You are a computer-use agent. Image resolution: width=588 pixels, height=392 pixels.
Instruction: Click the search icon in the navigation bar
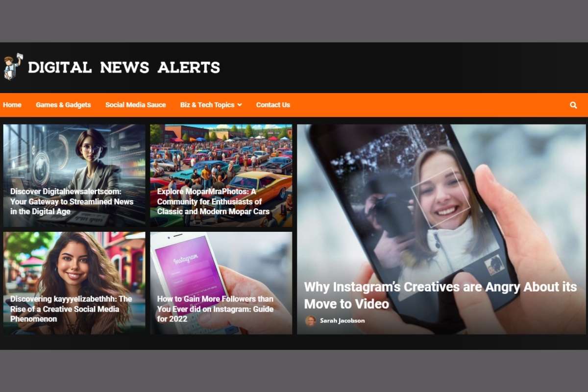click(x=573, y=104)
